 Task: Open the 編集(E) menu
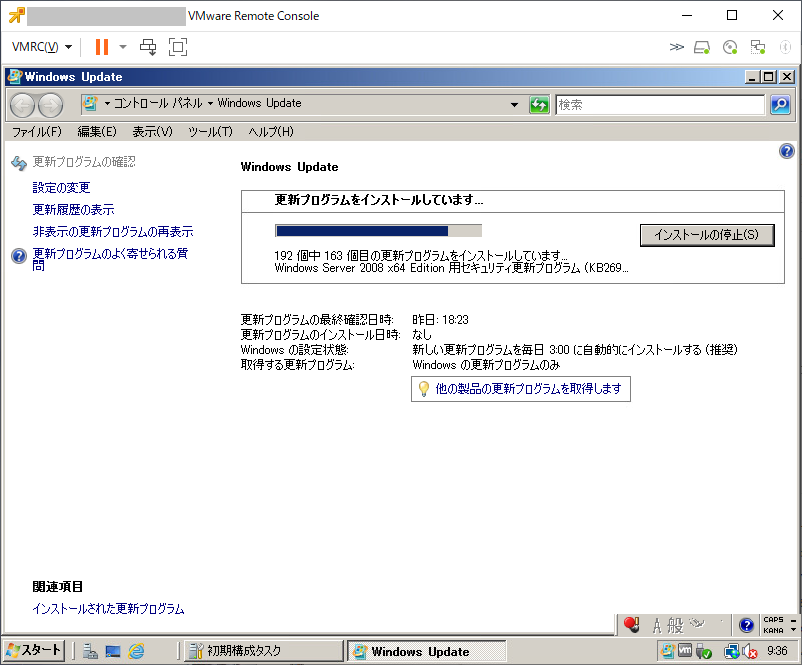pyautogui.click(x=97, y=132)
